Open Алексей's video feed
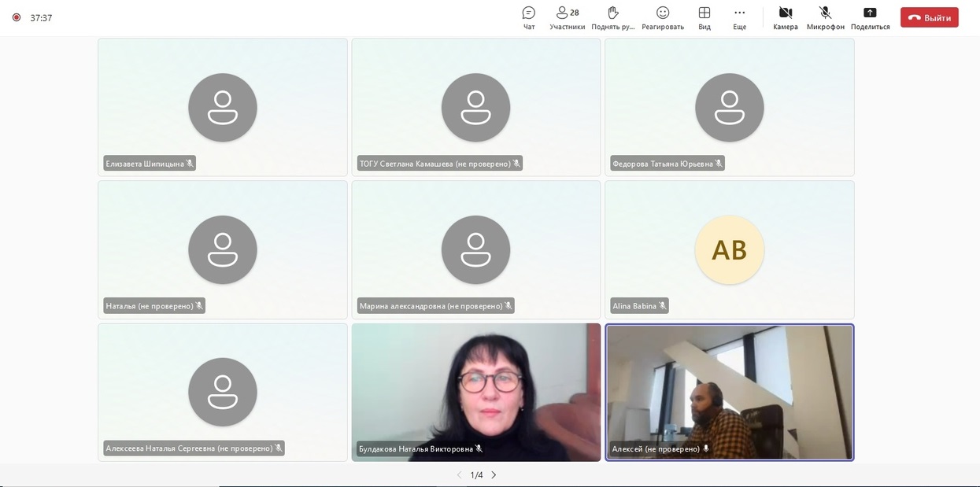 tap(730, 392)
